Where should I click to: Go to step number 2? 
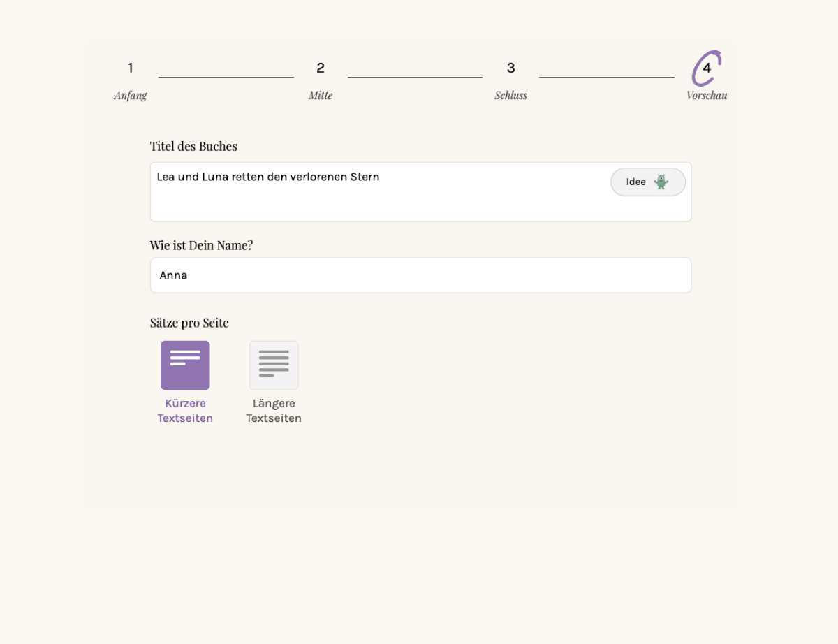pyautogui.click(x=321, y=68)
